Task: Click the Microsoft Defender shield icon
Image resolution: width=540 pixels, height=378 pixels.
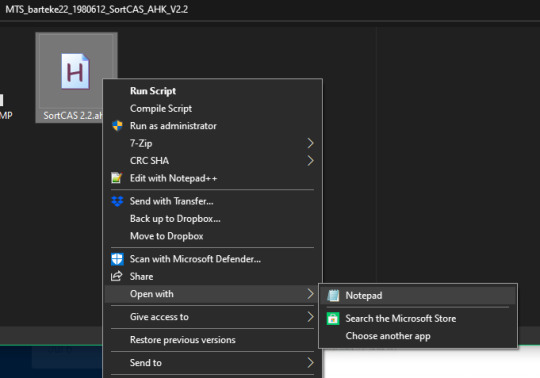Action: pyautogui.click(x=117, y=259)
